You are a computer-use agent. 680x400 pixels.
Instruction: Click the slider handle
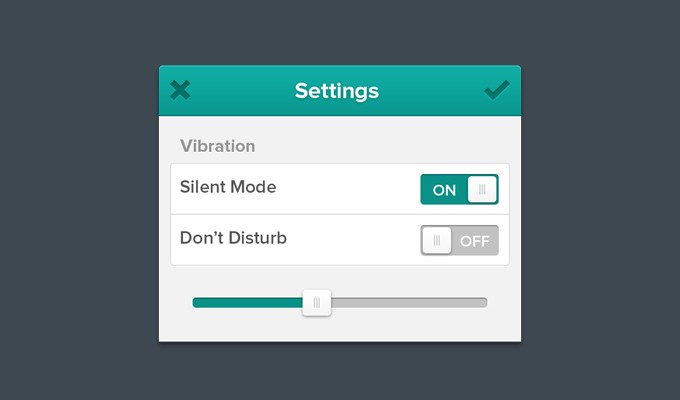317,302
